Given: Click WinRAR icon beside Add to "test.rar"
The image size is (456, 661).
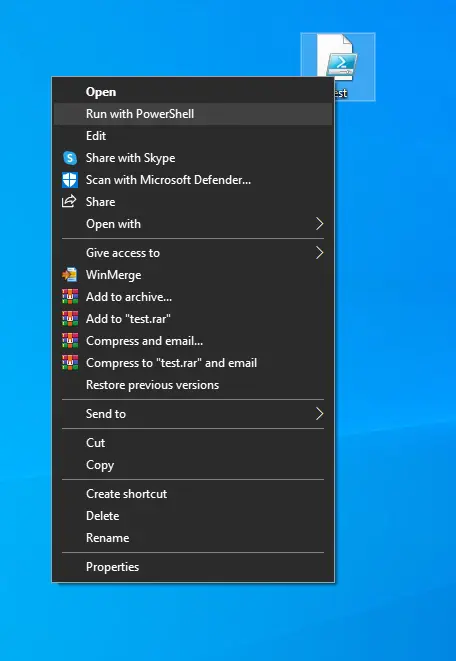Looking at the screenshot, I should tap(70, 319).
